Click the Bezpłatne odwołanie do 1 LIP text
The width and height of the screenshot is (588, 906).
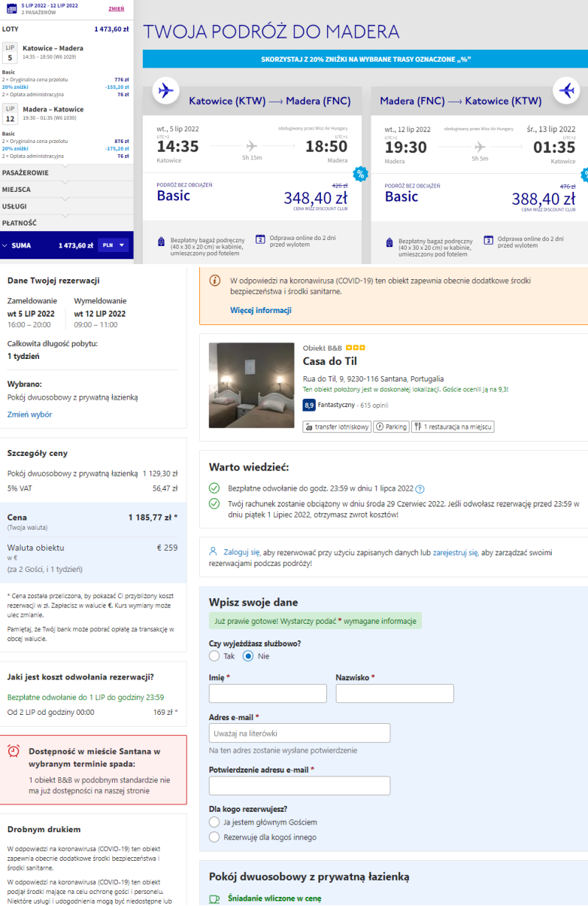86,697
